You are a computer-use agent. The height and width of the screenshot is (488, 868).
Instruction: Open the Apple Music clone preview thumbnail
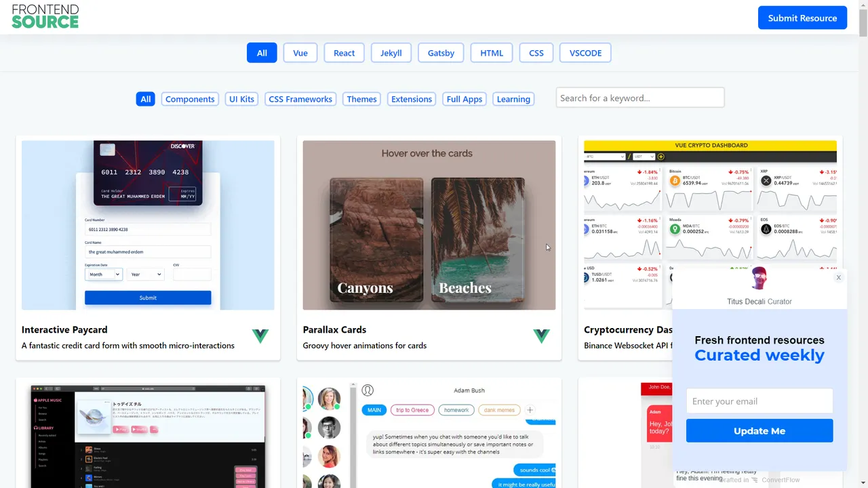[148, 436]
